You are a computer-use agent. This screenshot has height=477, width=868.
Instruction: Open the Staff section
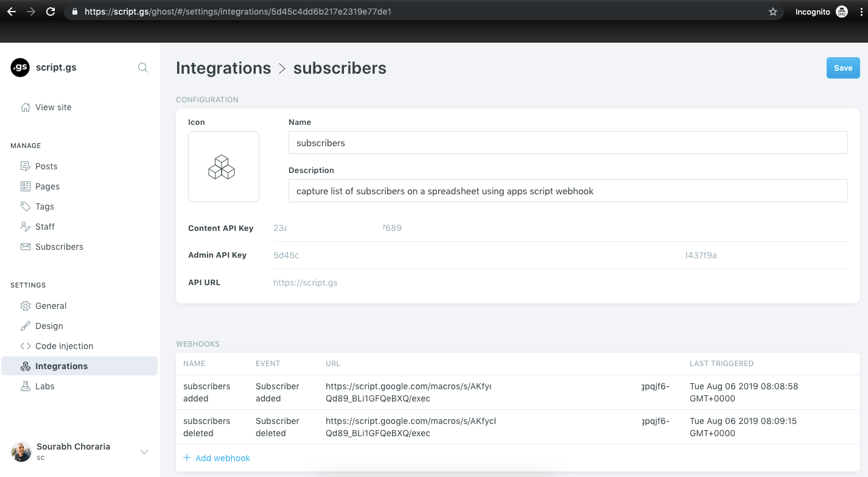point(45,227)
